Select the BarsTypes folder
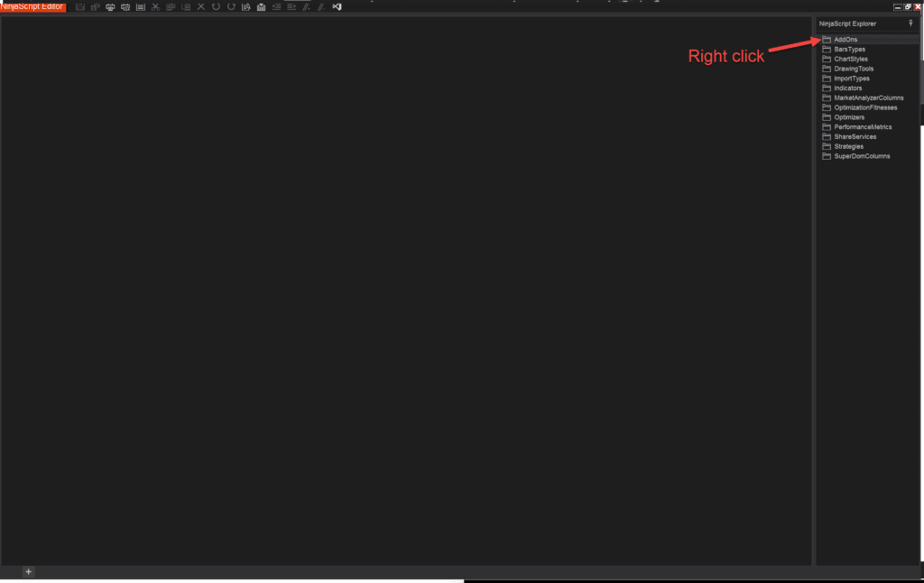Viewport: 924px width, 583px height. click(844, 50)
